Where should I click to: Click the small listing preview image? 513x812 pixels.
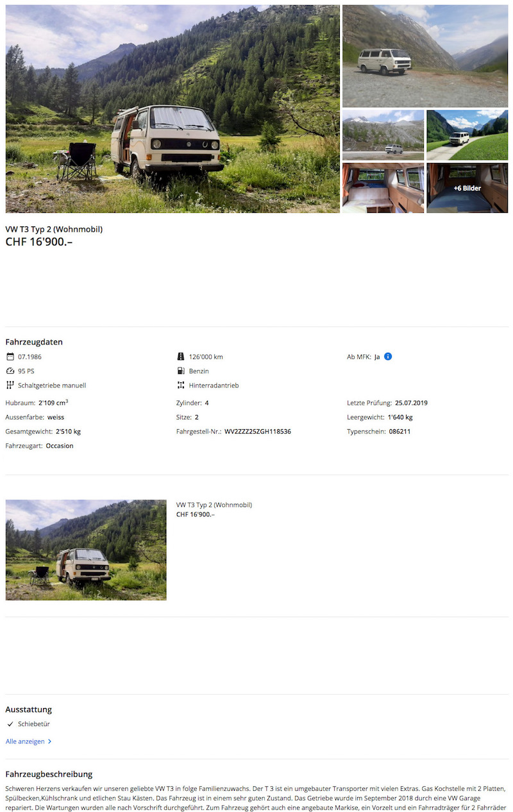(86, 550)
